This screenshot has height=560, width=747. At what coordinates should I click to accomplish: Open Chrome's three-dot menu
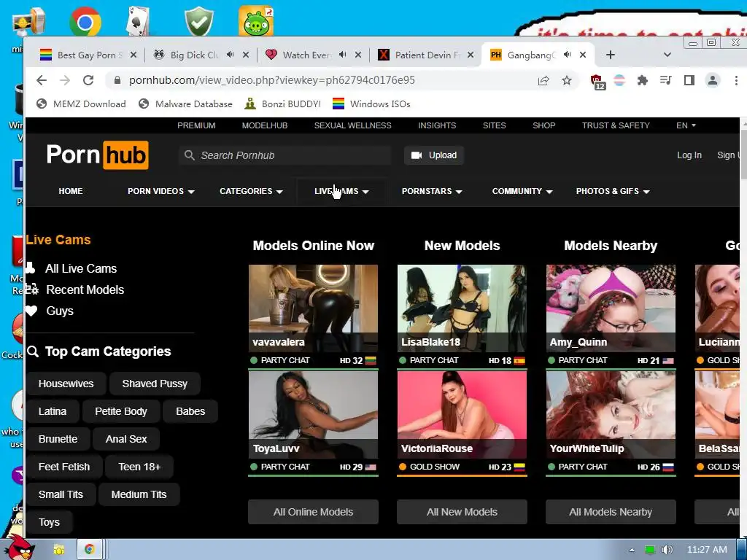[736, 80]
